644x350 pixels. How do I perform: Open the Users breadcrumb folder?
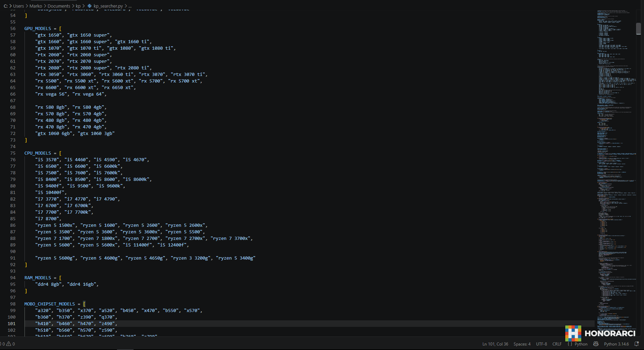(19, 6)
